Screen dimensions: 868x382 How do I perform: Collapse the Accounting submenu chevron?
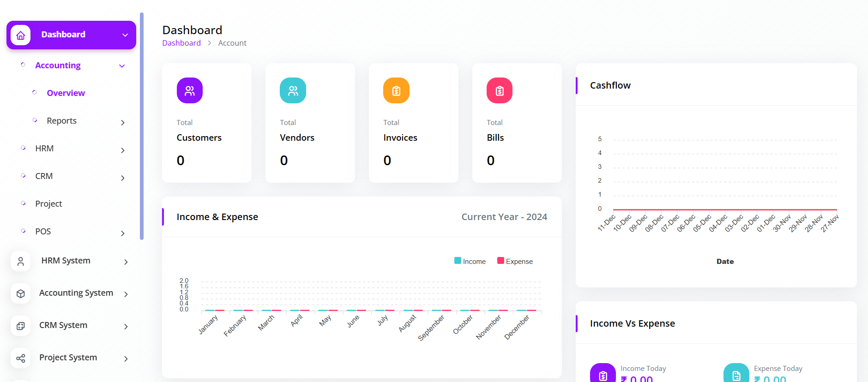tap(122, 66)
